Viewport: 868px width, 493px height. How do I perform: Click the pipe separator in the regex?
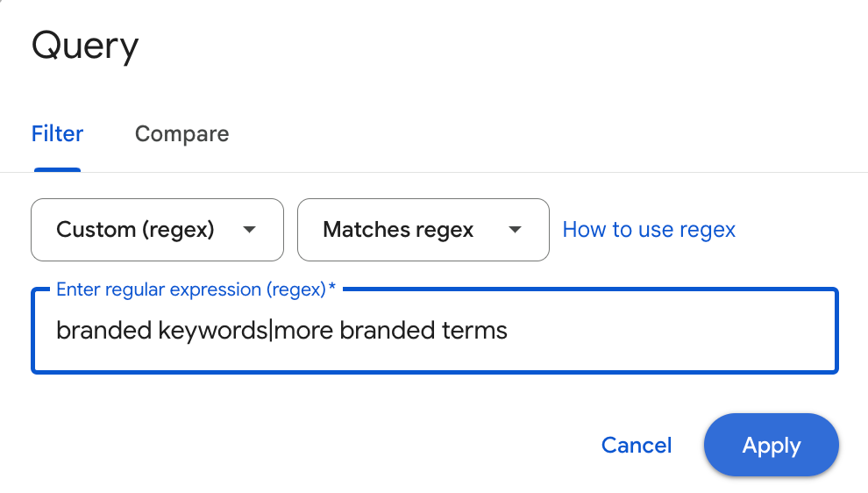(x=271, y=331)
